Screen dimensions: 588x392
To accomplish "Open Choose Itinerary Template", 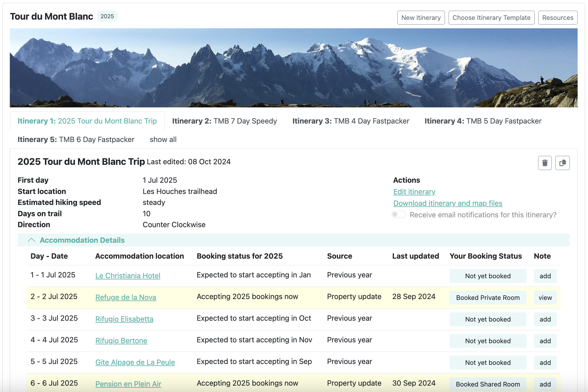I will click(491, 18).
